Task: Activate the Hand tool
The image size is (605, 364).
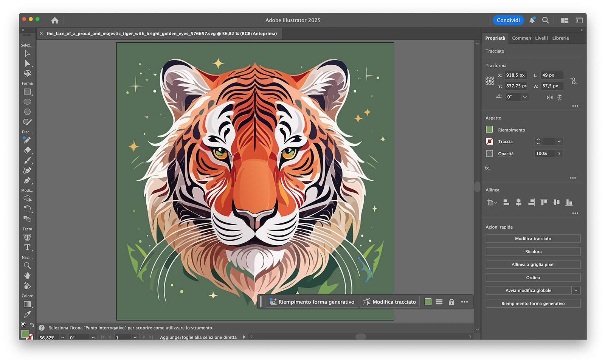Action: pyautogui.click(x=28, y=276)
